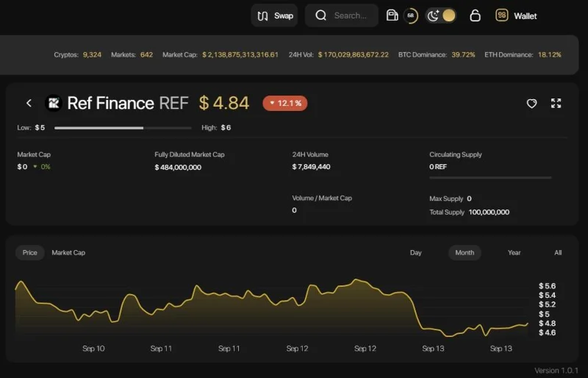The image size is (588, 378).
Task: Toggle the dark/light theme switch
Action: point(440,15)
